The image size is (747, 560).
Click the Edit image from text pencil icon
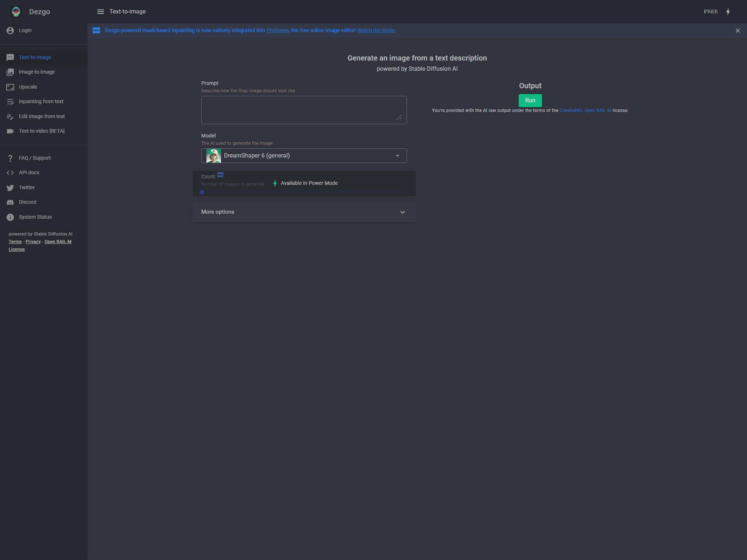pos(10,117)
